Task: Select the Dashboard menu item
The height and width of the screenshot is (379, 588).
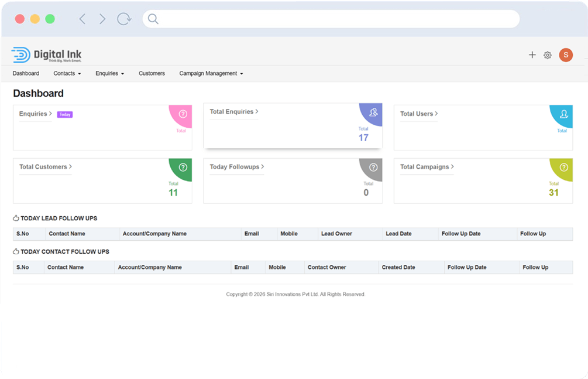Action: 26,74
